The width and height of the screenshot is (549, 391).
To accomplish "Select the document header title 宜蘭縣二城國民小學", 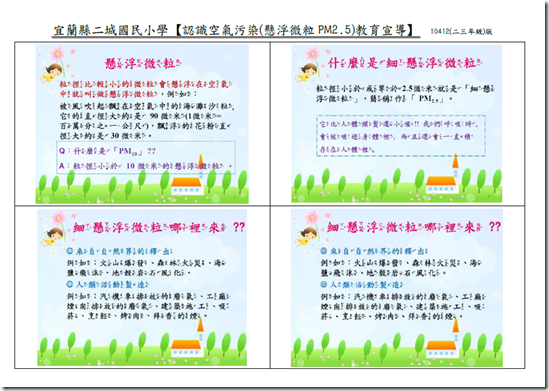I will tap(111, 30).
